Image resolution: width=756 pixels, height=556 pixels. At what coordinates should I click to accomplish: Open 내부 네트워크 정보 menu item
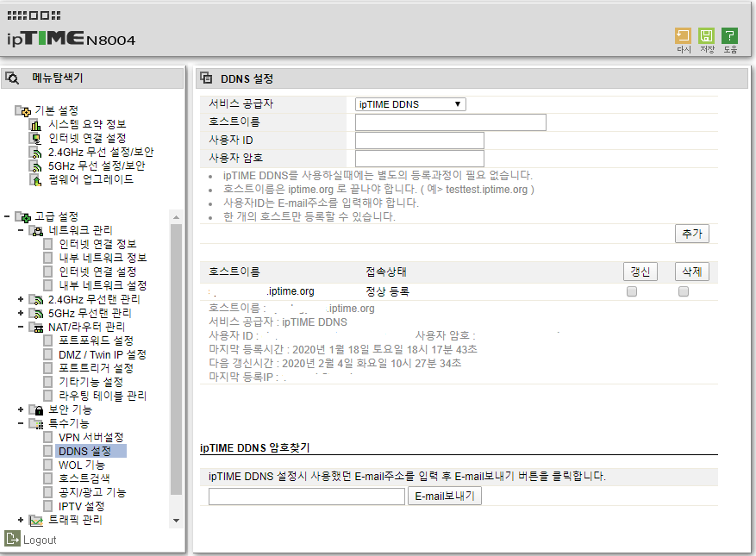coord(103,258)
